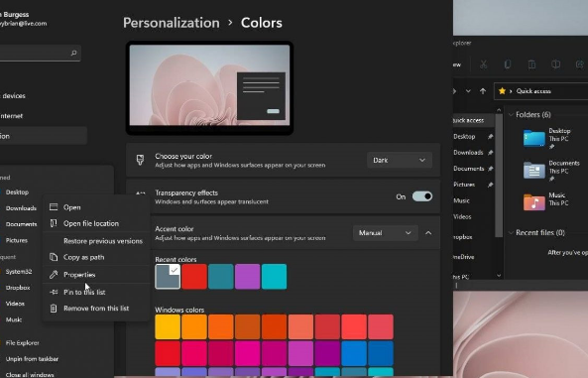This screenshot has width=588, height=378.
Task: Click the Paste clipboard icon in File Explorer
Action: click(531, 64)
